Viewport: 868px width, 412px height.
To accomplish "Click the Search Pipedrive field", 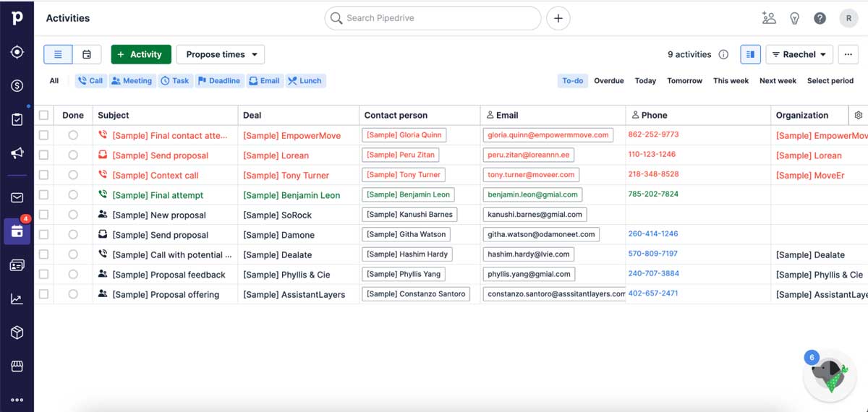I will click(x=433, y=18).
